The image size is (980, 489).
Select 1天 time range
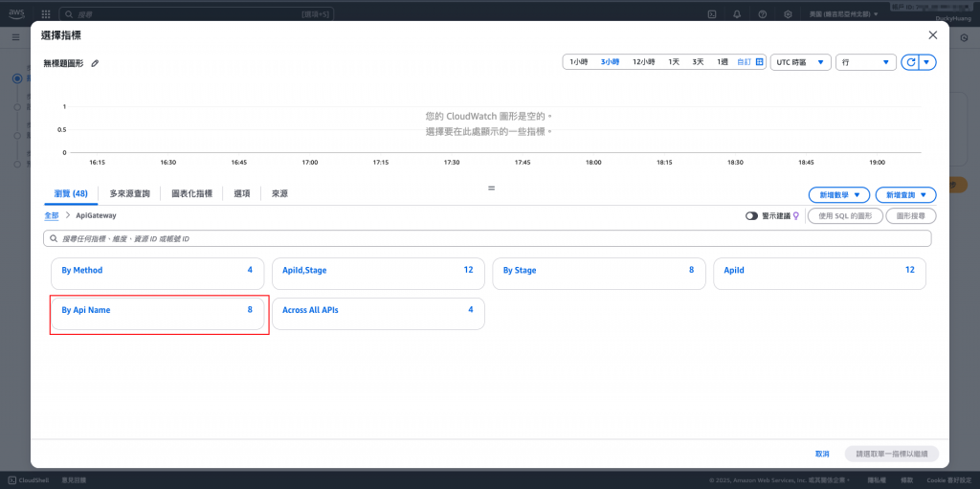[x=674, y=62]
